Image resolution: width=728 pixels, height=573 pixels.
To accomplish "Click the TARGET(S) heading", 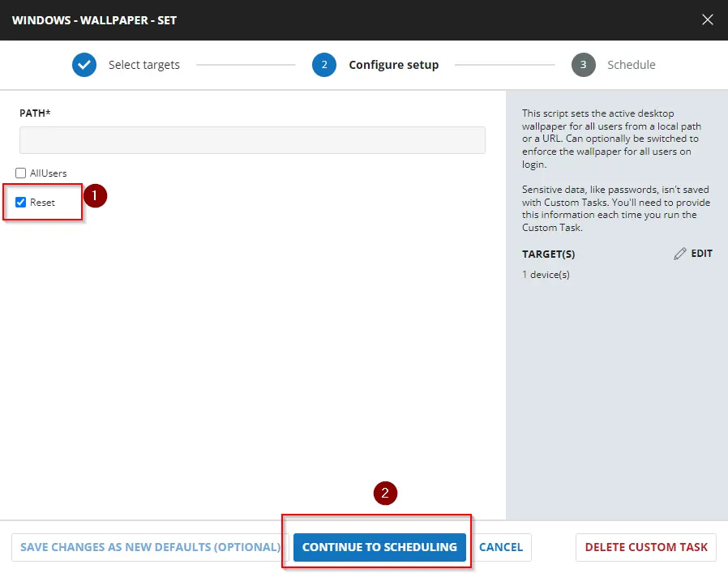I will [x=548, y=254].
